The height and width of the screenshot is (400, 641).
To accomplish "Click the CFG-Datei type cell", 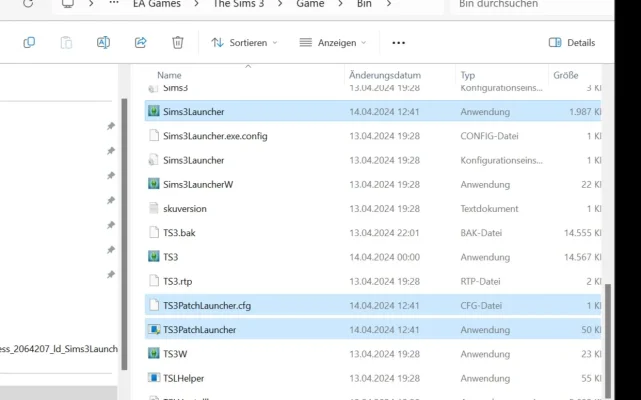I will click(481, 306).
